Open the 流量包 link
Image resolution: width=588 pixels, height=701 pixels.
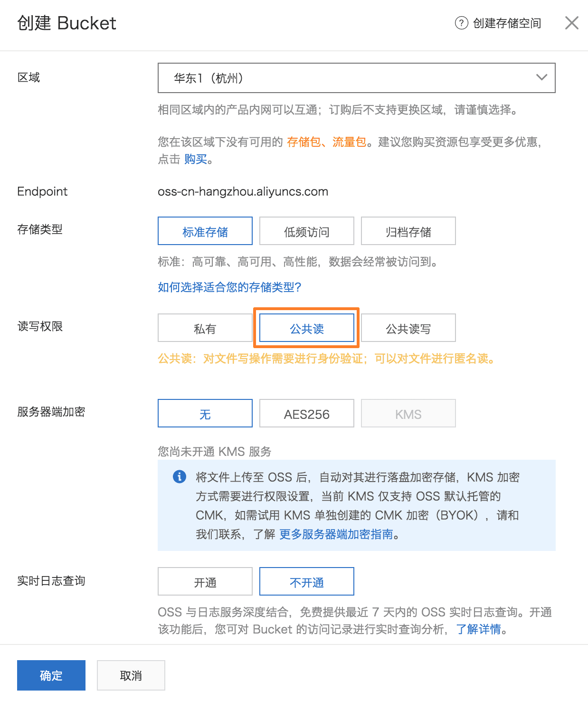[350, 142]
